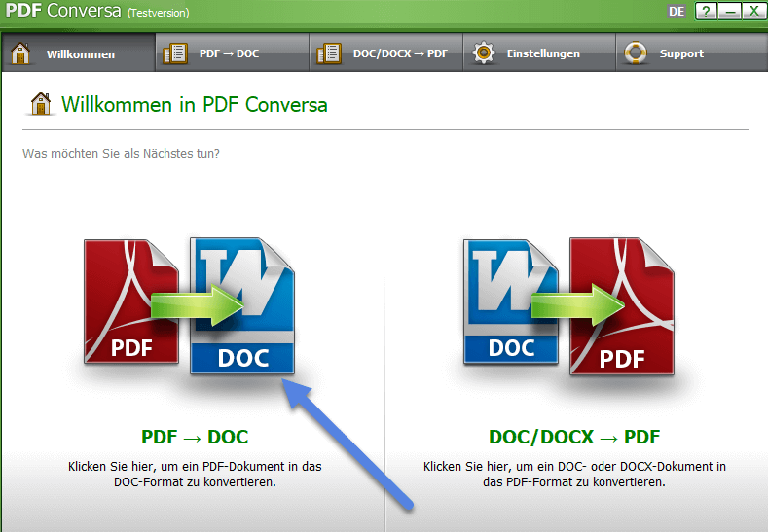Click the lifebuoy icon for Support
The height and width of the screenshot is (532, 768).
[x=636, y=53]
